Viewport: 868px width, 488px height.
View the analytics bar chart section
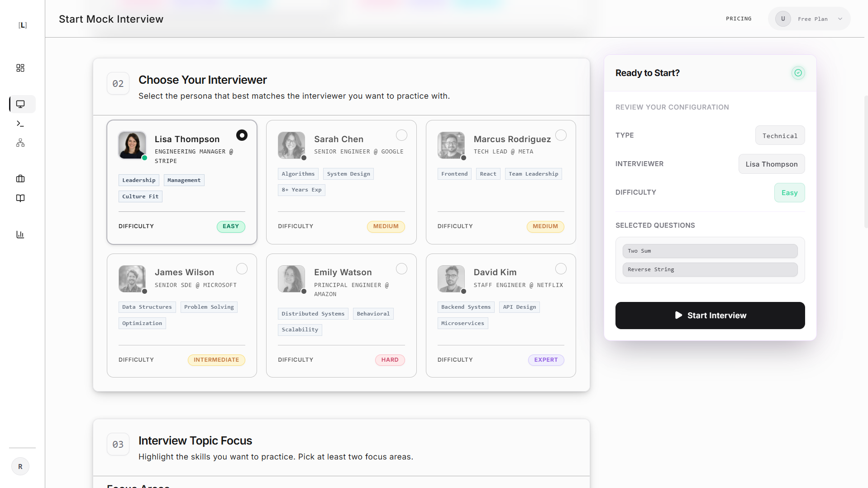coord(20,234)
